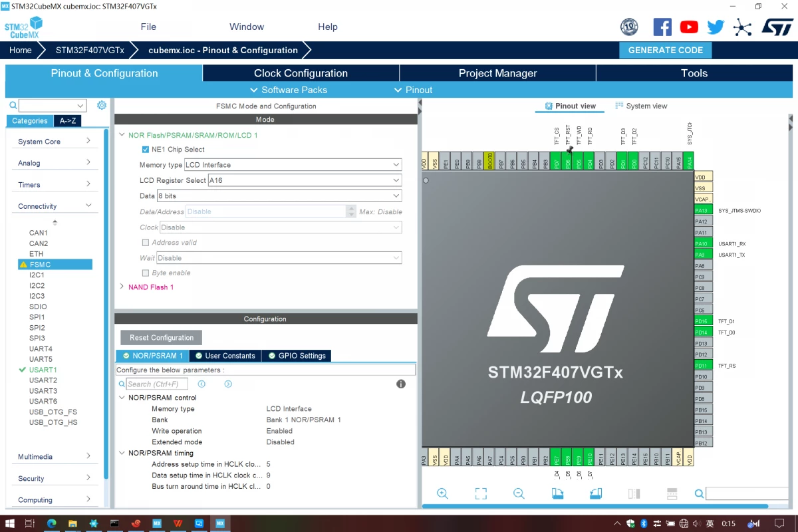Open the User Constants tab
The image size is (798, 532).
coord(225,356)
